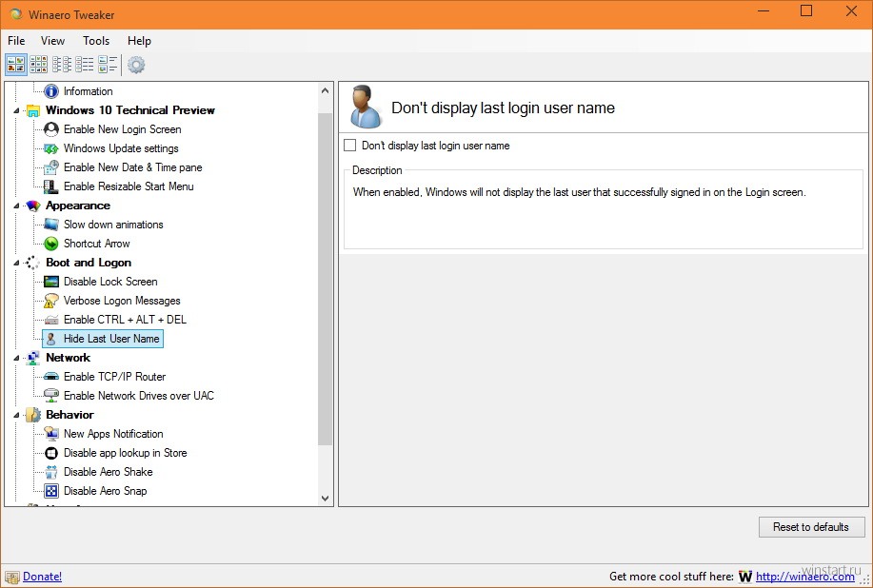Open the Tools menu
Viewport: 873px width, 588px height.
click(96, 41)
